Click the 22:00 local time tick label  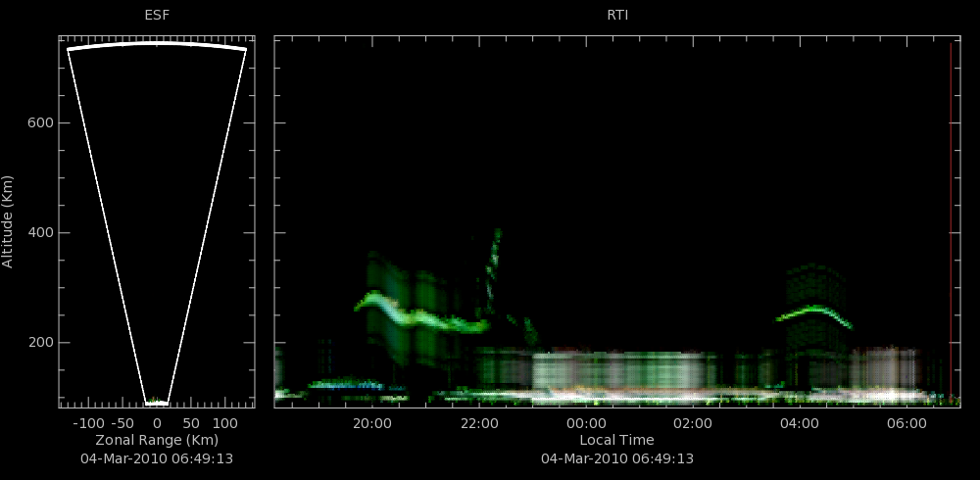coord(479,424)
